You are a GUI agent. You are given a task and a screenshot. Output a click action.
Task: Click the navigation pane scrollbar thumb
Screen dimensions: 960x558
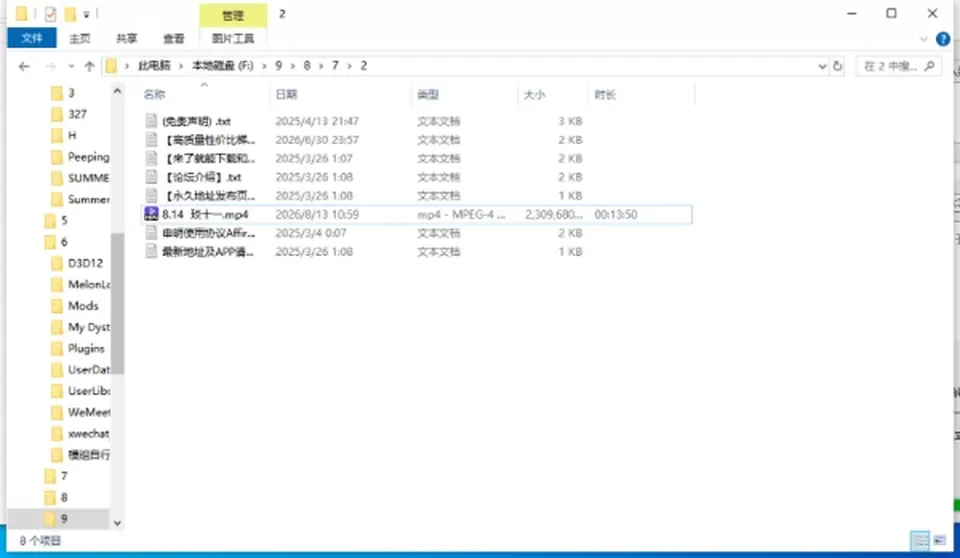(118, 303)
